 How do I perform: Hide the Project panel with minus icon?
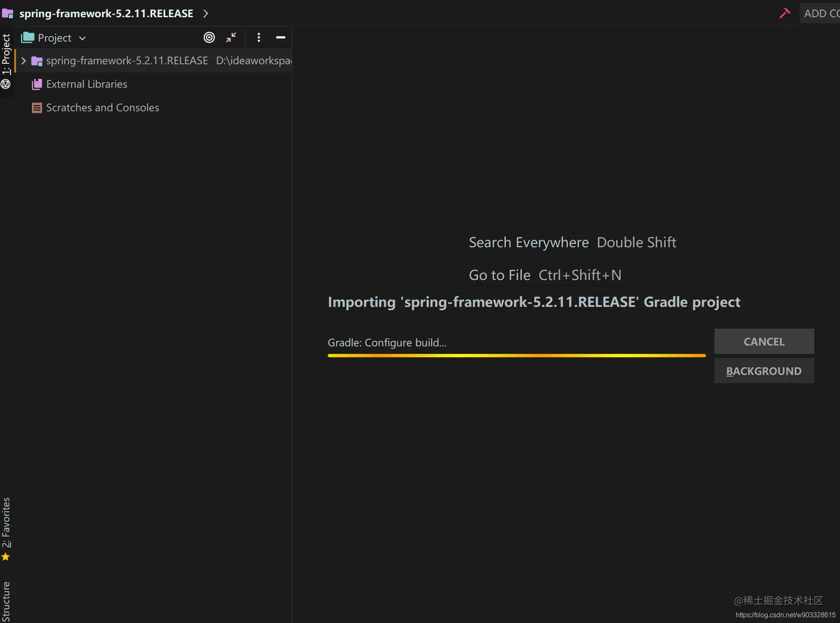(281, 37)
